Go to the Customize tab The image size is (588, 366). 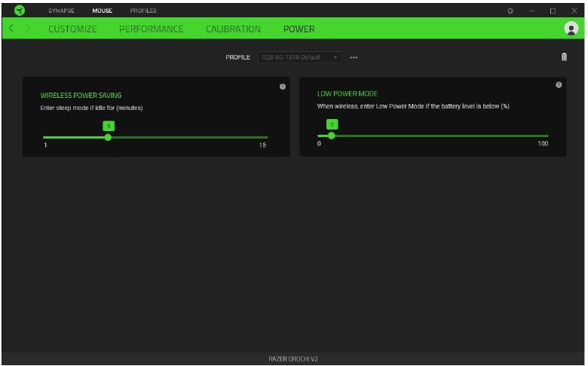click(x=72, y=29)
